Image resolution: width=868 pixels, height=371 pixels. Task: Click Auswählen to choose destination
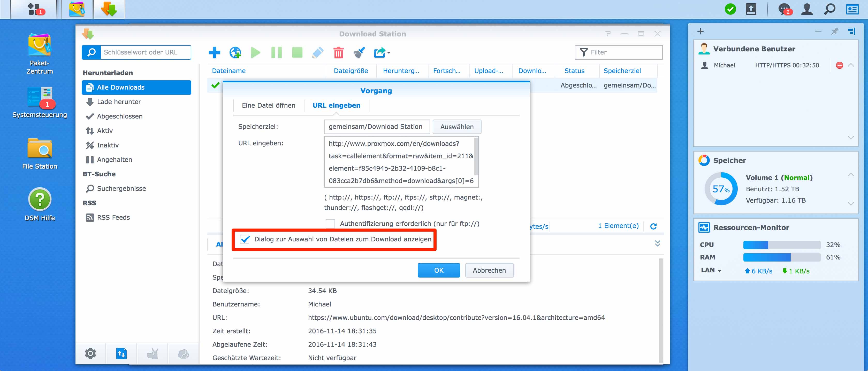coord(457,127)
